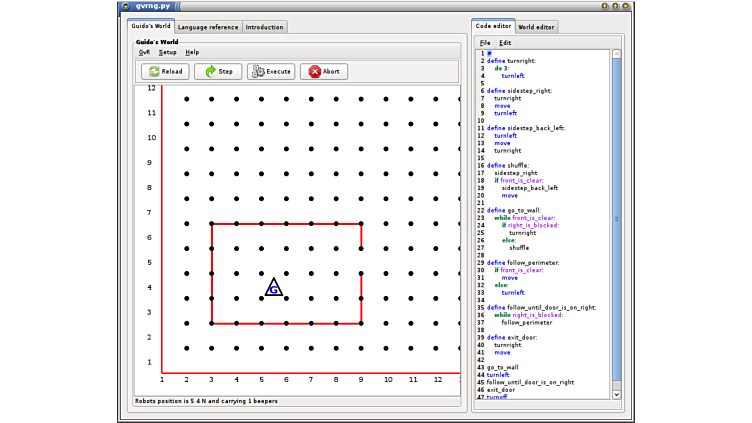Select the Code editor tab
This screenshot has height=423, width=752.
[493, 27]
